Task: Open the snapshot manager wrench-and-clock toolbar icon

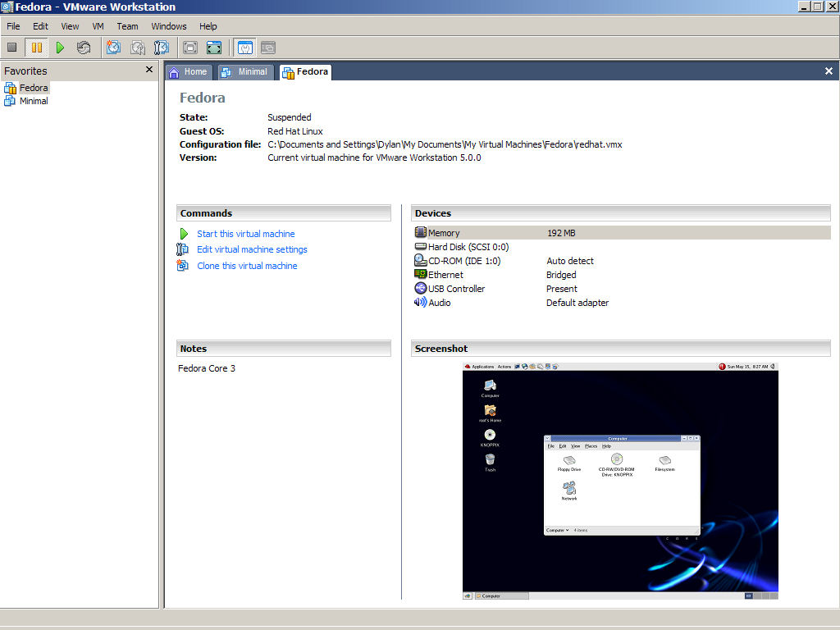Action: [162, 48]
